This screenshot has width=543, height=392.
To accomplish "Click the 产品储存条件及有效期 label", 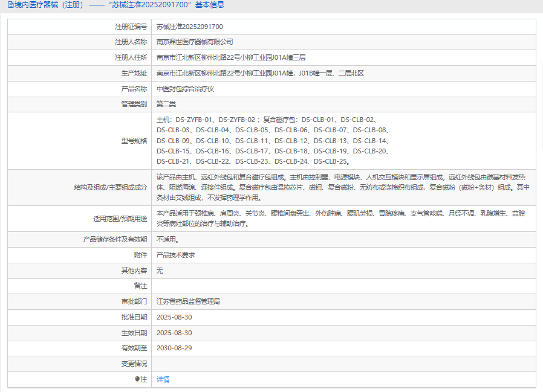I will [x=115, y=239].
